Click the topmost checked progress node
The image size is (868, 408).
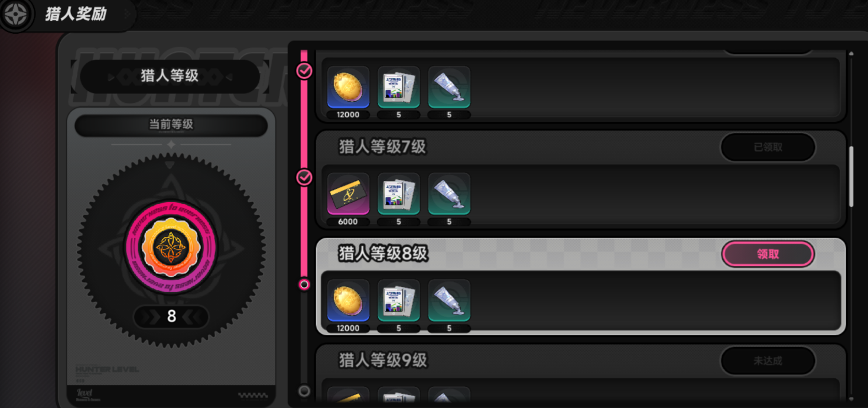(304, 71)
